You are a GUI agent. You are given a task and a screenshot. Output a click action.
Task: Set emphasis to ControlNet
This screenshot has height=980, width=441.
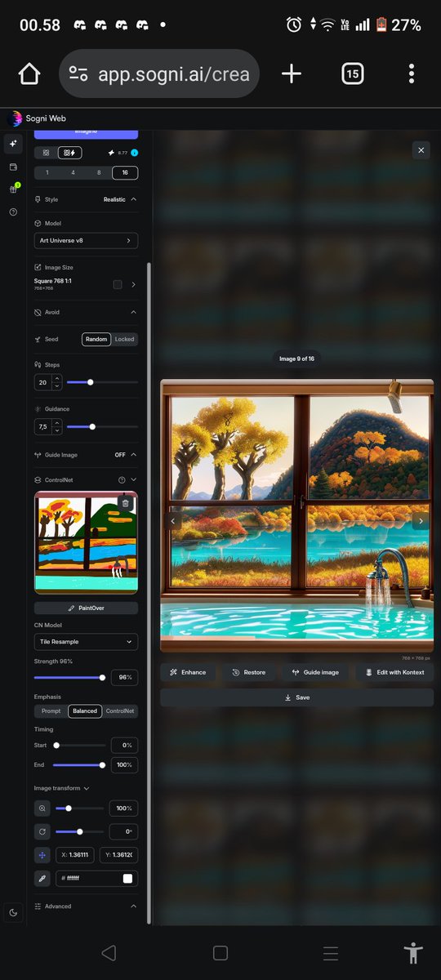click(120, 710)
